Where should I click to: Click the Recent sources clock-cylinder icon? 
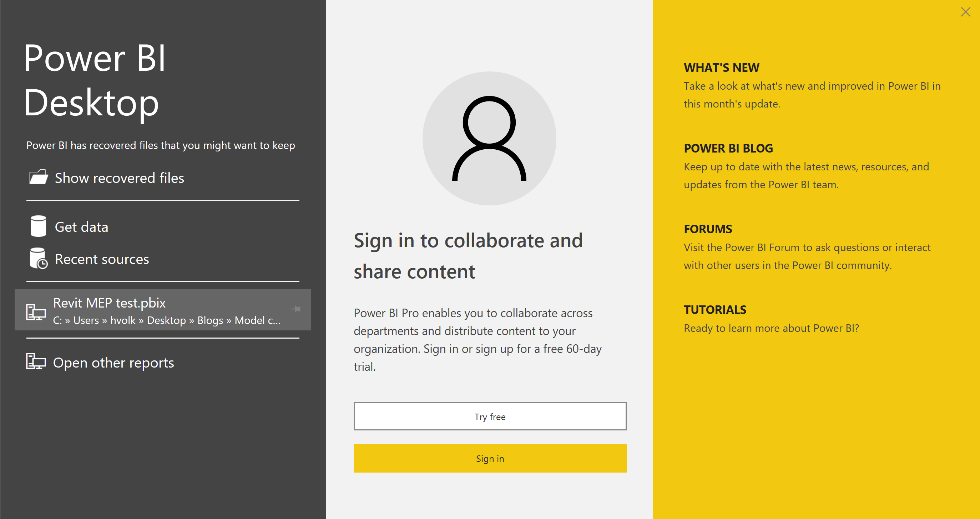[x=39, y=259]
